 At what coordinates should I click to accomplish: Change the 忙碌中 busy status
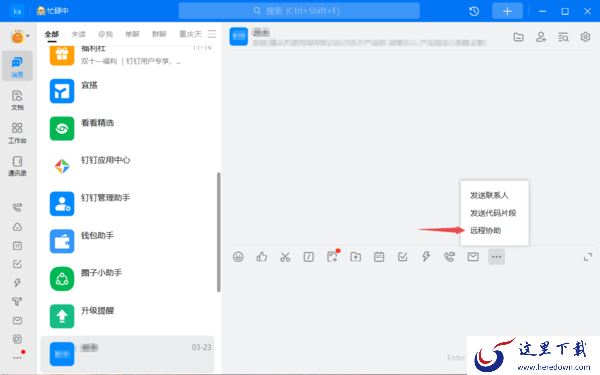tap(52, 11)
